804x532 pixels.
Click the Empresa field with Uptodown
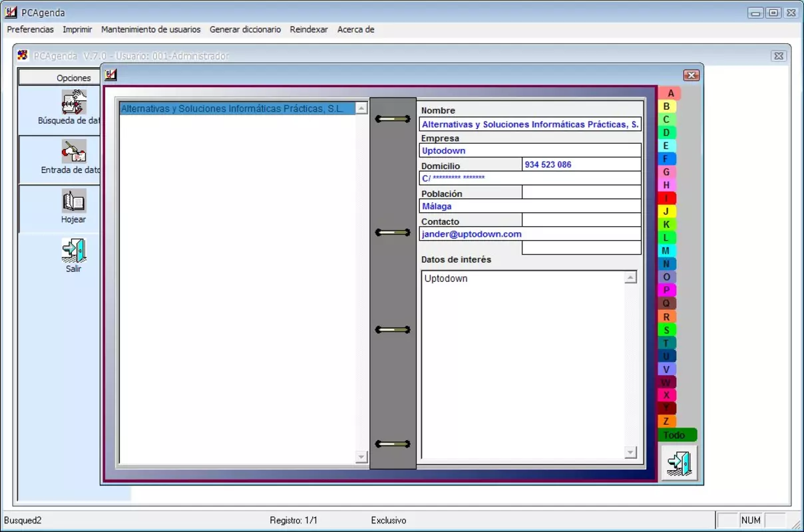[530, 151]
